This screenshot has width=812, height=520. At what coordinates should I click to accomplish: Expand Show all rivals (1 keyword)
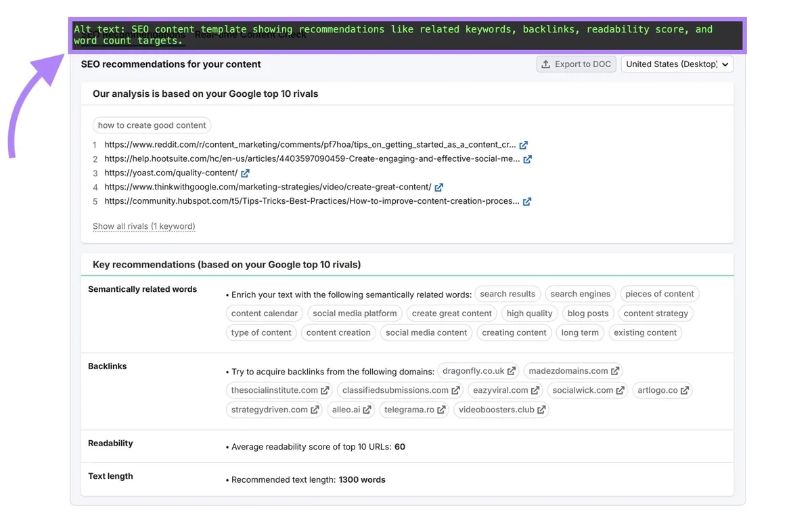pos(144,226)
